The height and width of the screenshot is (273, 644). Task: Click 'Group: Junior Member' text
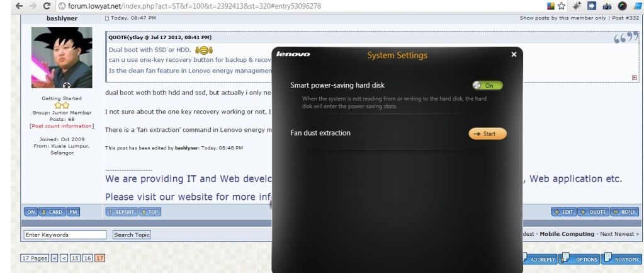coord(62,113)
